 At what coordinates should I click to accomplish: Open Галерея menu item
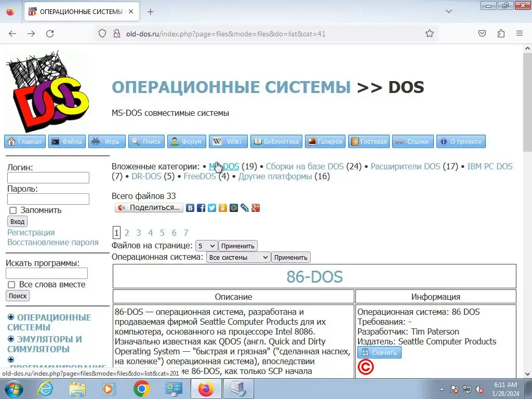325,141
